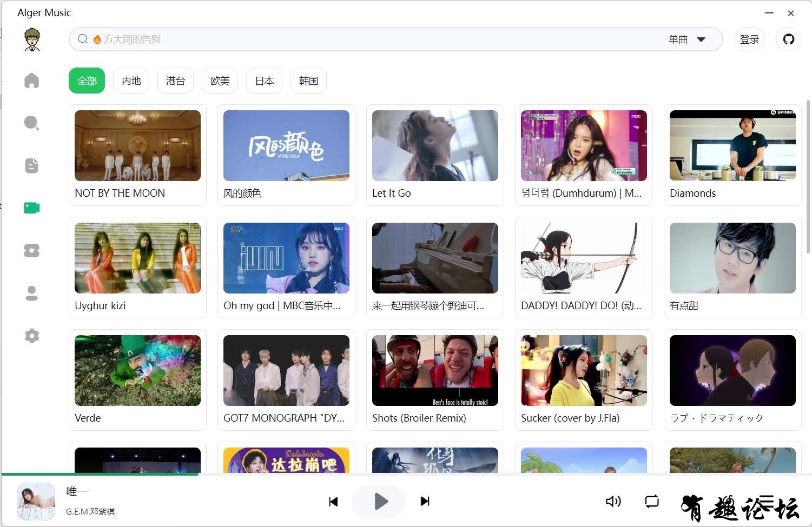Viewport: 812px width, 527px height.
Task: Skip to next track
Action: (425, 502)
